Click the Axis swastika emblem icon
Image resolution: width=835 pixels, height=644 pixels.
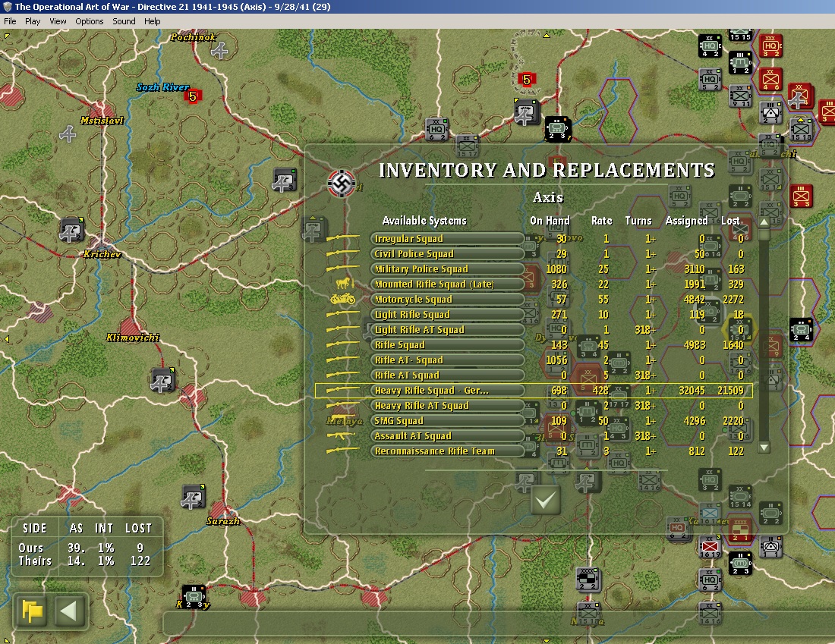coord(342,183)
